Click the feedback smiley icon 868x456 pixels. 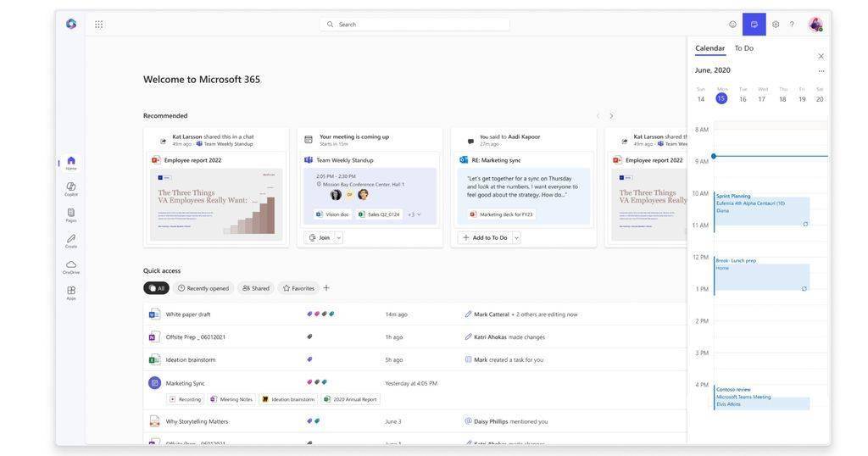[x=732, y=25]
